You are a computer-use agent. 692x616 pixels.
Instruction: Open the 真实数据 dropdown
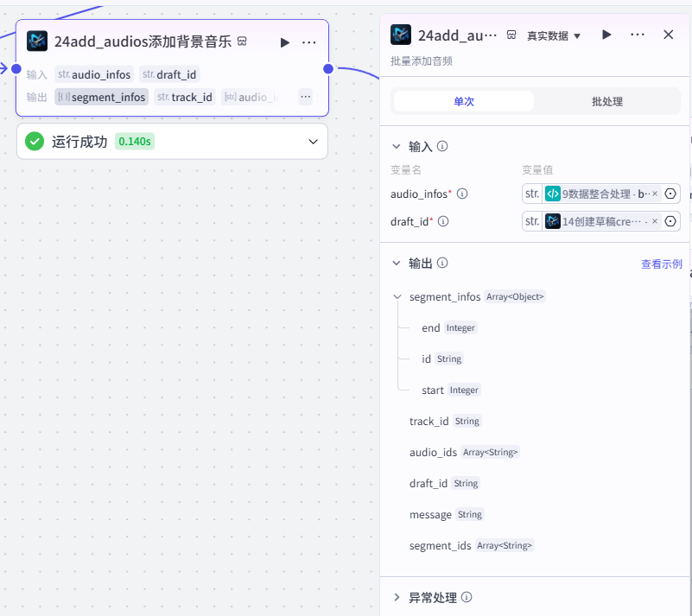554,35
